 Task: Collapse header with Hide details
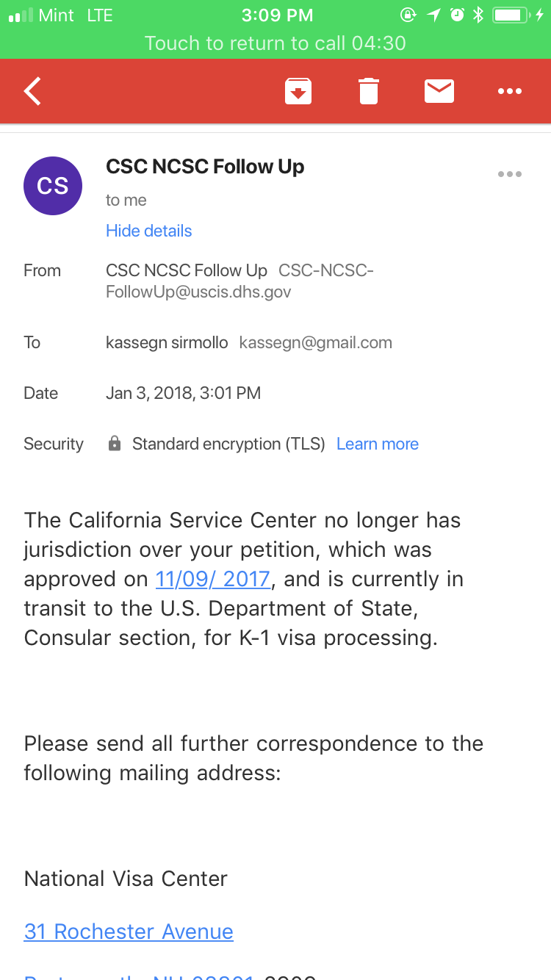tap(148, 231)
